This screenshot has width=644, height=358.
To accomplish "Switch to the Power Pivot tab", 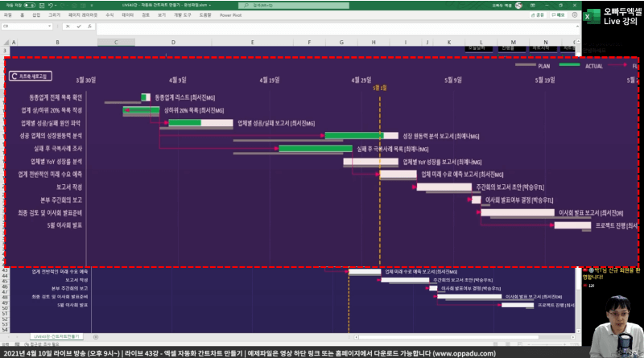I will point(231,14).
